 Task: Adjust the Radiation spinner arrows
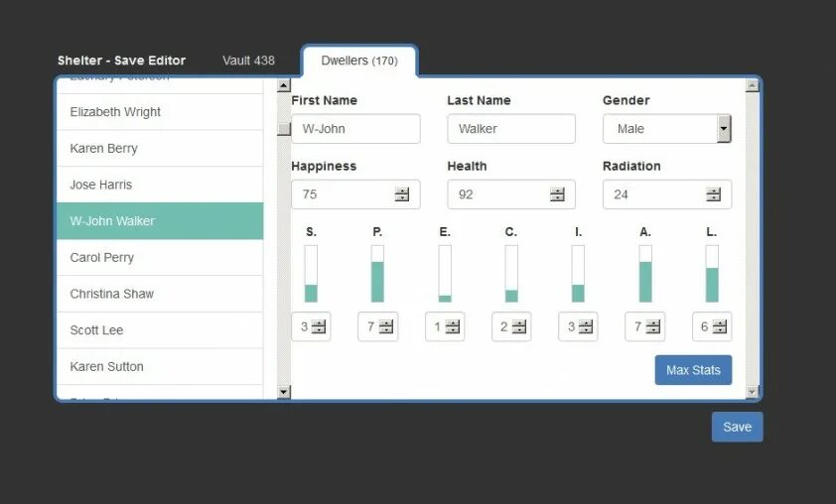(x=713, y=194)
